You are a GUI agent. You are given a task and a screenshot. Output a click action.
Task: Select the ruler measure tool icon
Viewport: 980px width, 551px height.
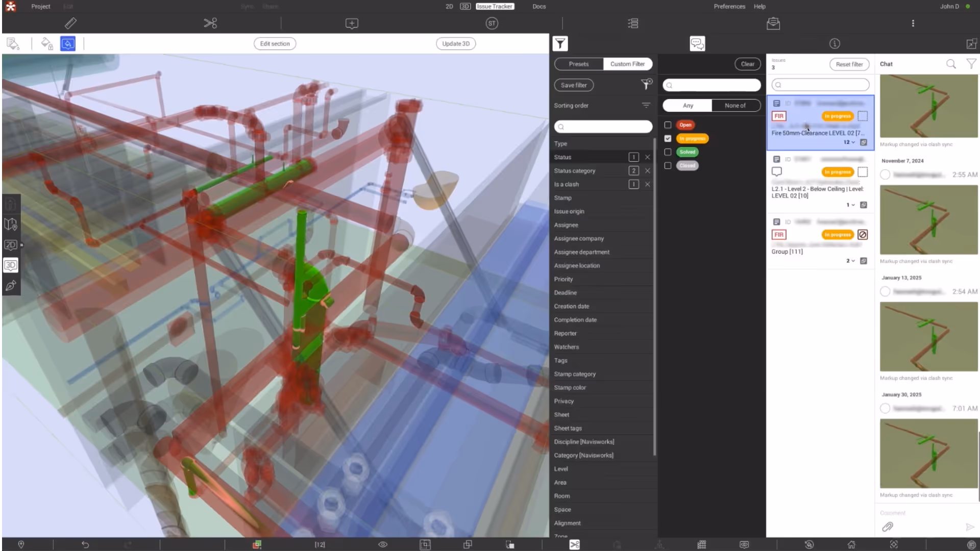70,23
